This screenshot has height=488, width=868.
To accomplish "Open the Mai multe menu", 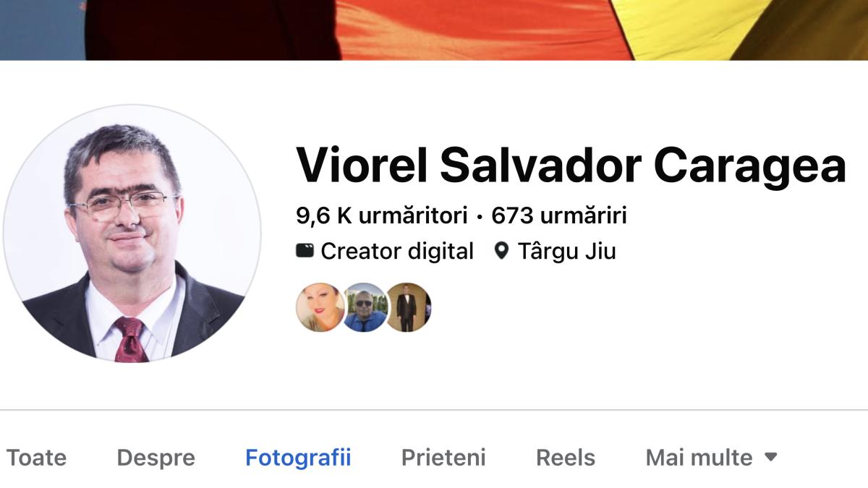I will coord(712,457).
